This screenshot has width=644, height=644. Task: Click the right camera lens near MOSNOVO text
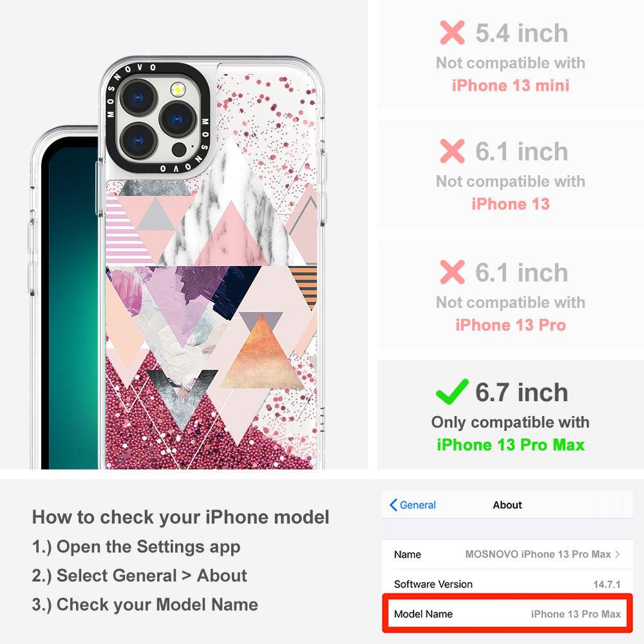coord(177,119)
